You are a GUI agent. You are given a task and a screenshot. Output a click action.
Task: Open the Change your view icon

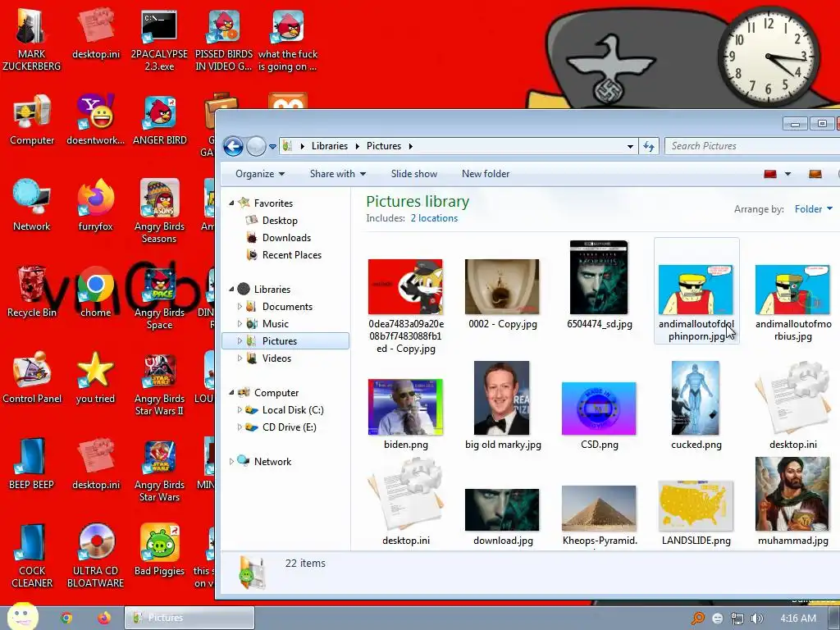click(770, 174)
